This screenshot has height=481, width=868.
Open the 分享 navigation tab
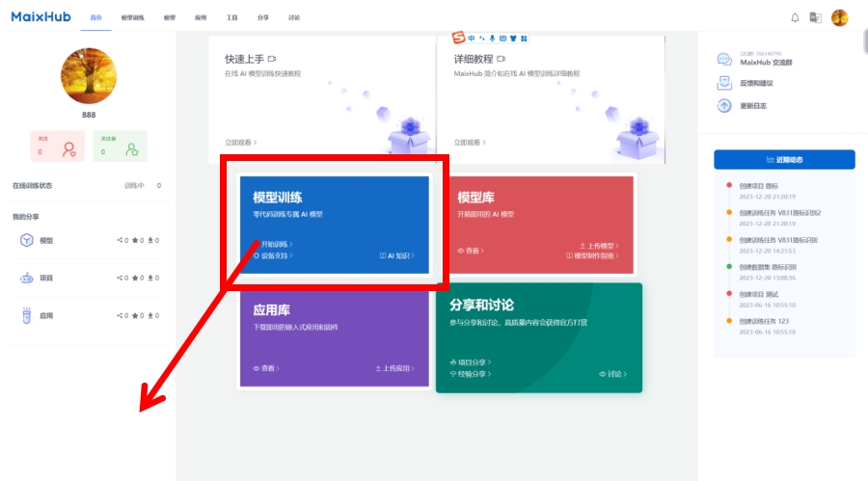[262, 17]
